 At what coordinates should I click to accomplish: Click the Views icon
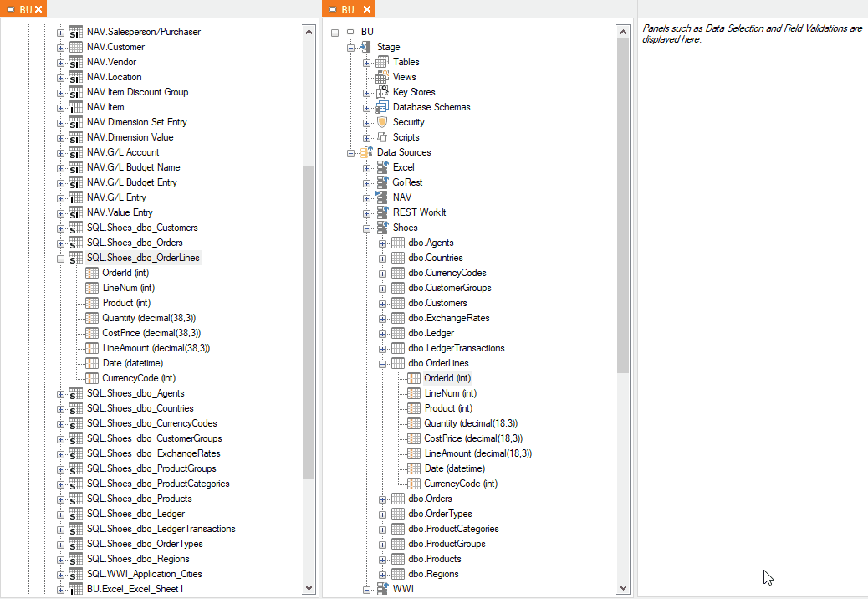coord(382,77)
